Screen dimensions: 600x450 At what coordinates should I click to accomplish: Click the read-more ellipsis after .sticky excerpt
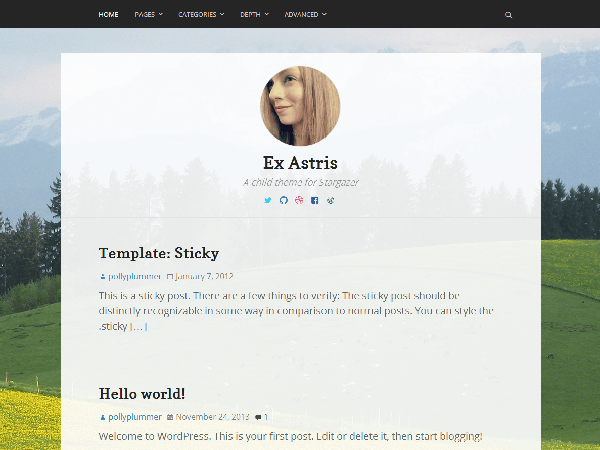(139, 326)
